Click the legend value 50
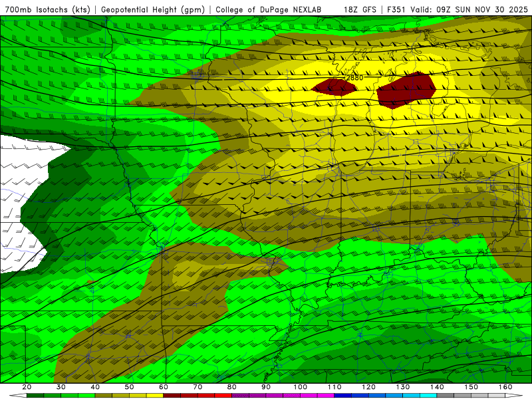Viewport: 532px width, 399px height. 129,387
